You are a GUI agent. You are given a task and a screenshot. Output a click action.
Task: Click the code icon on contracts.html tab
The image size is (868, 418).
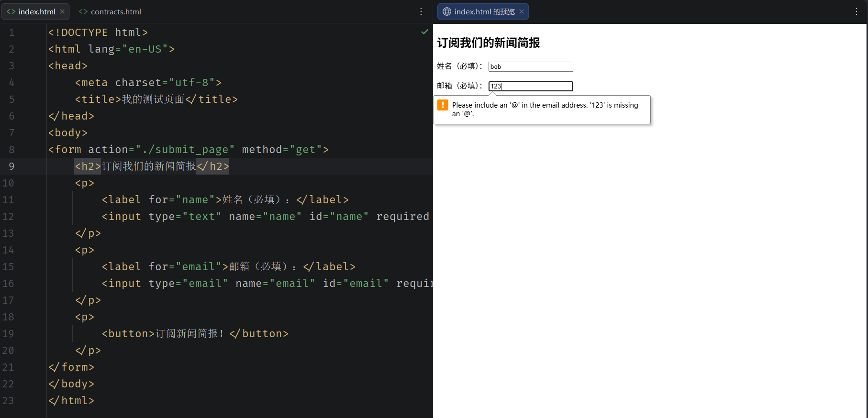[x=83, y=11]
